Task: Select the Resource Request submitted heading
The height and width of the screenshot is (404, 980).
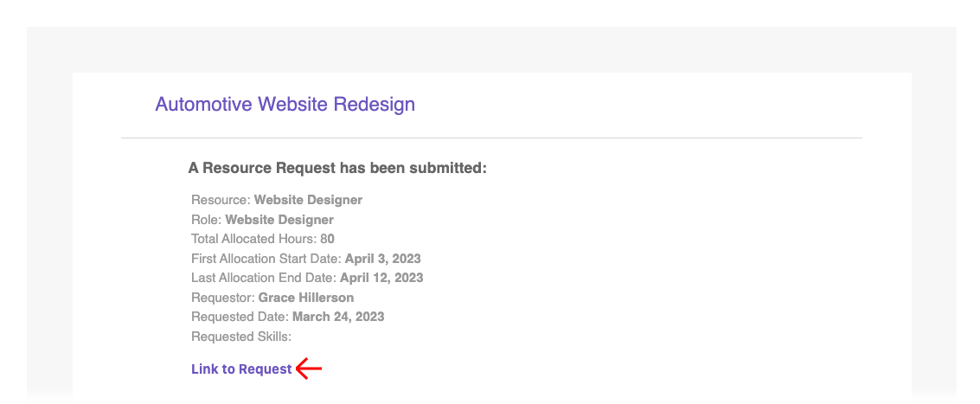Action: [x=337, y=168]
